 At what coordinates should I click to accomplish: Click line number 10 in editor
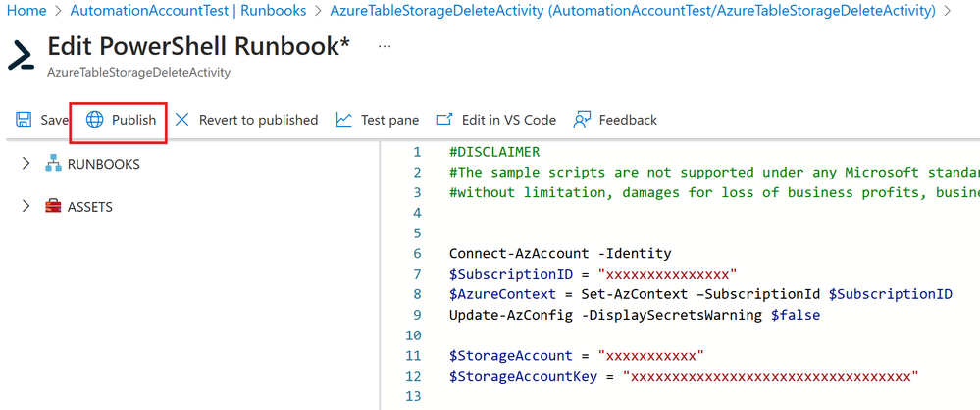pyautogui.click(x=413, y=335)
